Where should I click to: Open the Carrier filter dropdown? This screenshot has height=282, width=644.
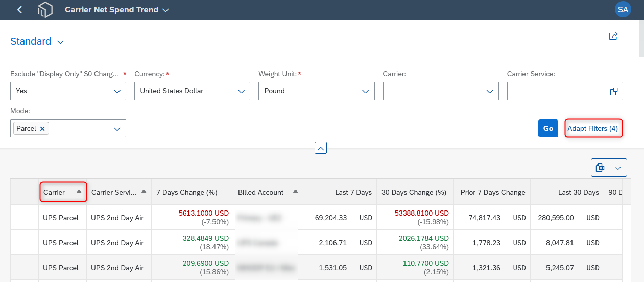tap(489, 91)
